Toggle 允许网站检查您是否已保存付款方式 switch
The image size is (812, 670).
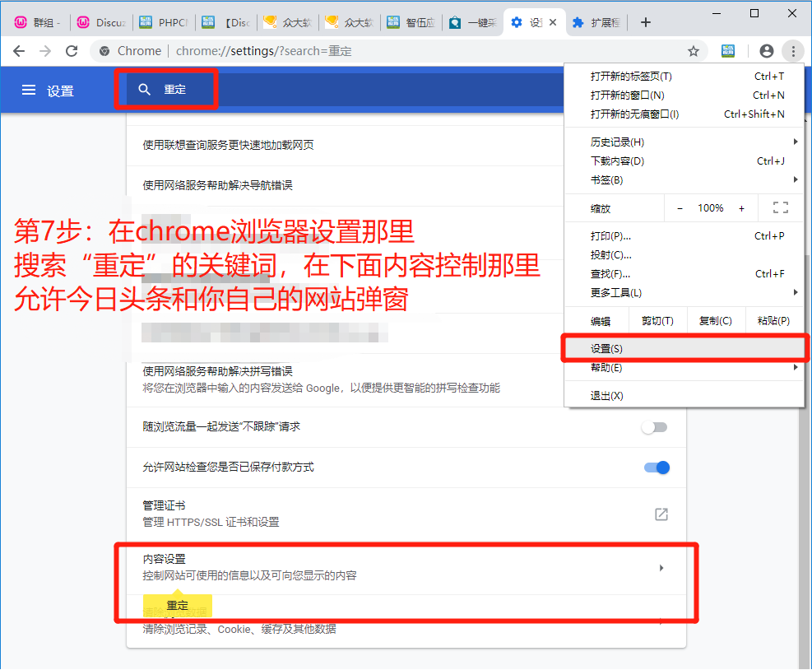coord(657,468)
